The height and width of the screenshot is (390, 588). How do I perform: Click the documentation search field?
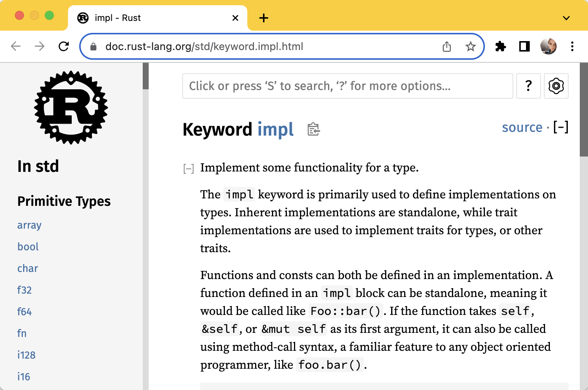347,86
